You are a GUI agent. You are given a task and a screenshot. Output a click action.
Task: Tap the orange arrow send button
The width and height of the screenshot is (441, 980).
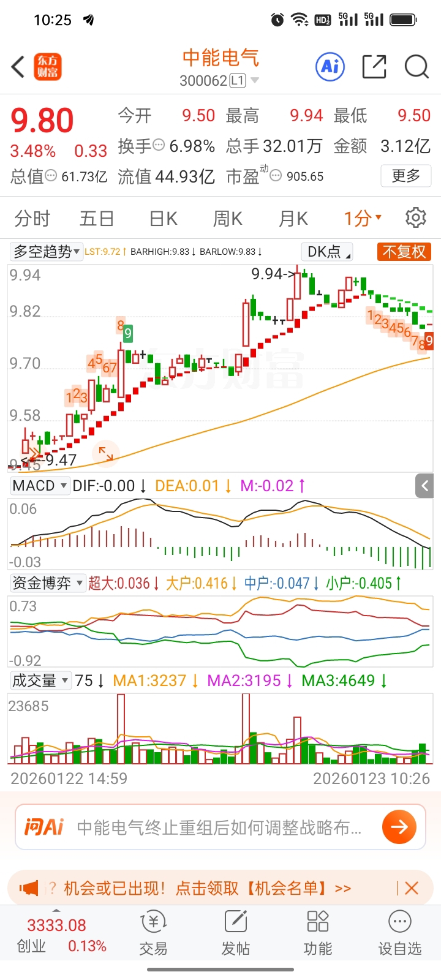click(x=399, y=827)
